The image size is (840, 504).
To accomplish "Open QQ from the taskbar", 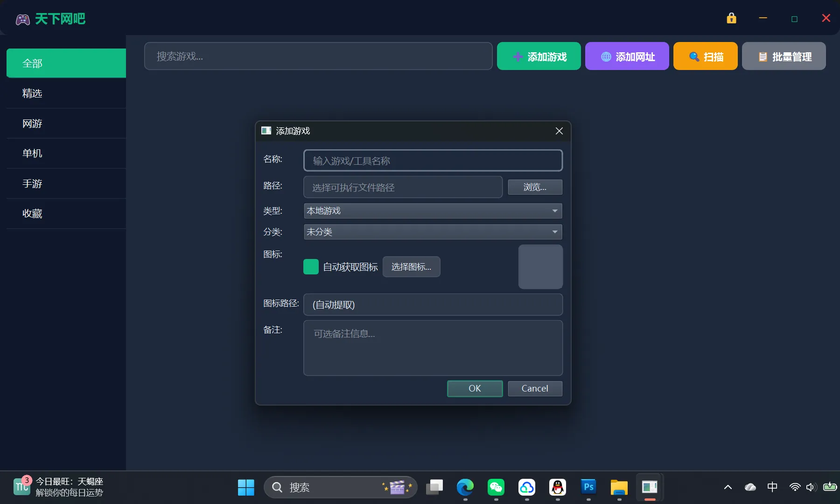I will (x=557, y=487).
